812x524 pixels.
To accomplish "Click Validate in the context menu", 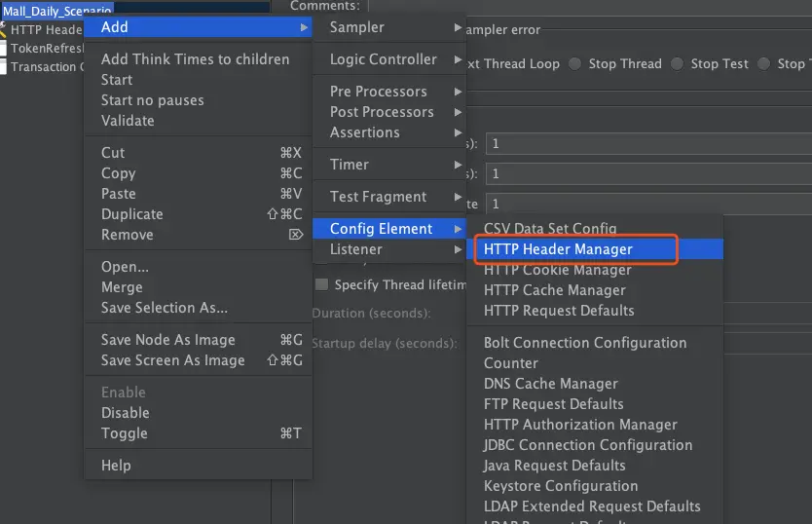I will coord(128,121).
